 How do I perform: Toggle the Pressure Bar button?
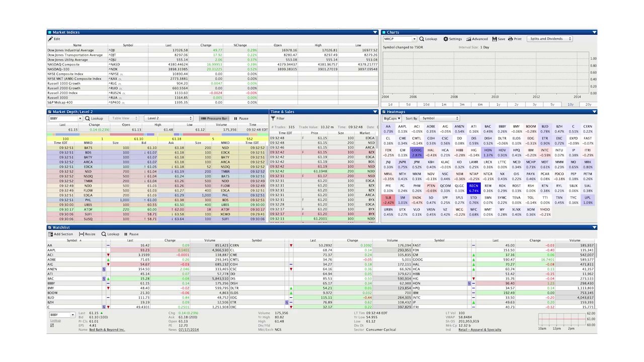(x=214, y=119)
